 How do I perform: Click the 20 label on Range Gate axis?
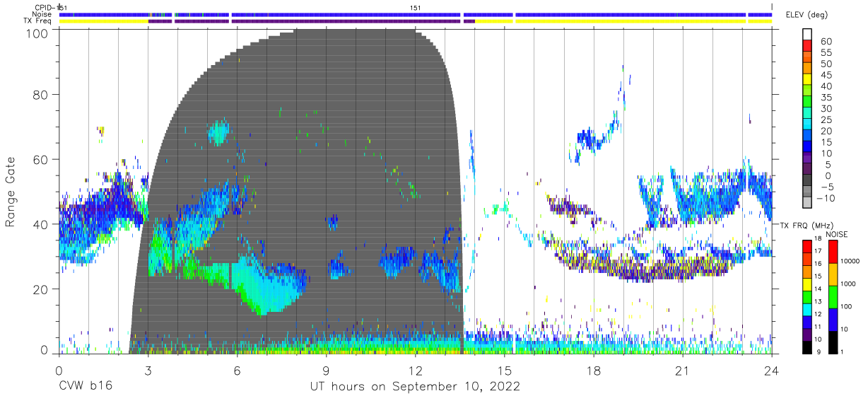pyautogui.click(x=40, y=289)
